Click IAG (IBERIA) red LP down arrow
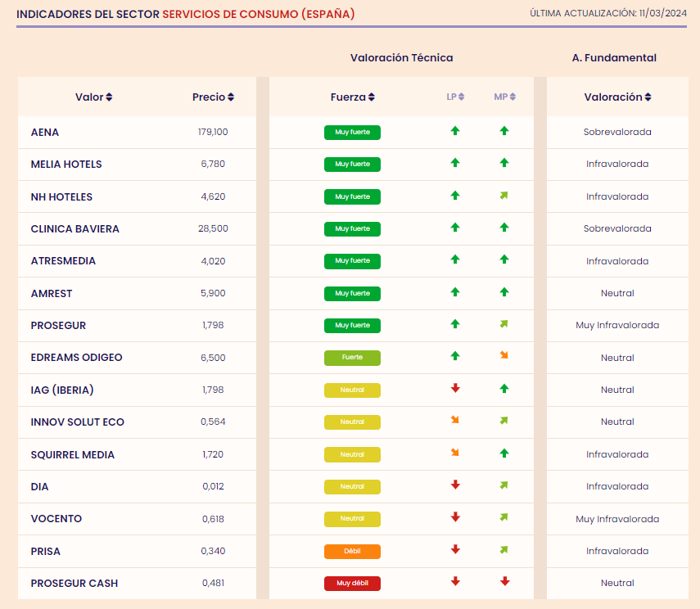This screenshot has height=609, width=700. pyautogui.click(x=455, y=388)
